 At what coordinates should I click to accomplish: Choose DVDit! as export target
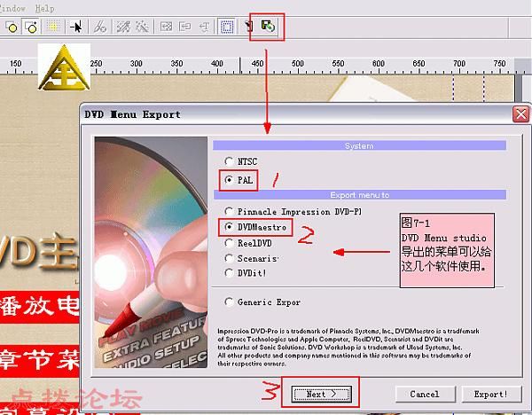[x=246, y=272]
